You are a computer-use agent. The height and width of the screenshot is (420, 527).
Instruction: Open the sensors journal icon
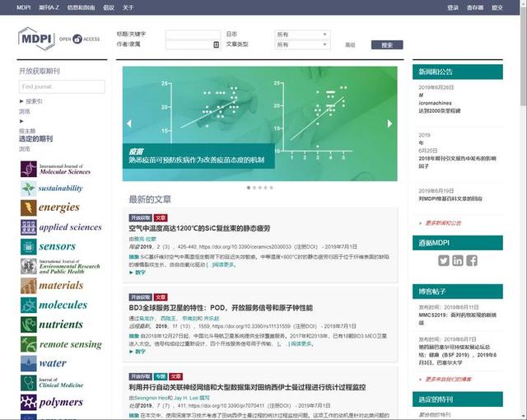29,246
